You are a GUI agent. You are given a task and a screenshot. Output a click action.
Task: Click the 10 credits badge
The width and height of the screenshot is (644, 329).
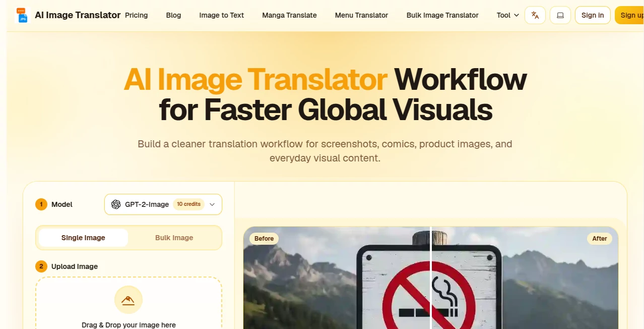189,204
